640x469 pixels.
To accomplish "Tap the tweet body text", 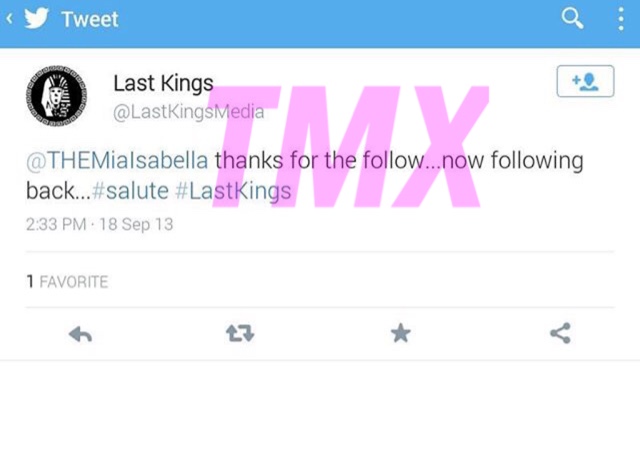I will pyautogui.click(x=305, y=176).
